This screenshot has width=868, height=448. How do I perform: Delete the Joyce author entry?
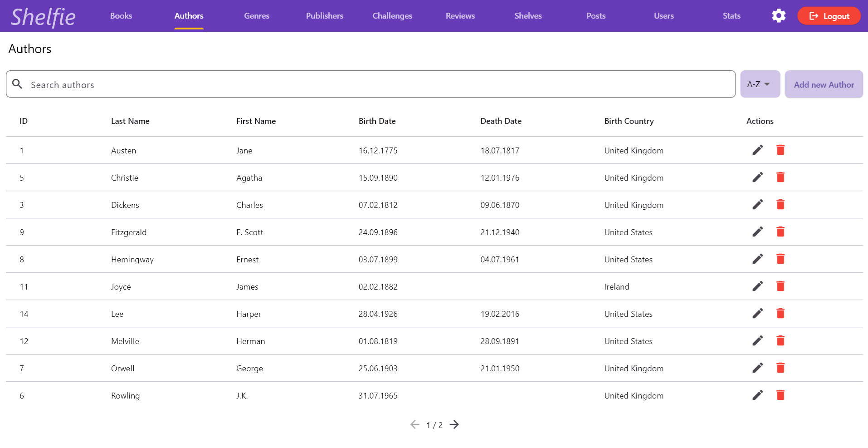tap(780, 286)
